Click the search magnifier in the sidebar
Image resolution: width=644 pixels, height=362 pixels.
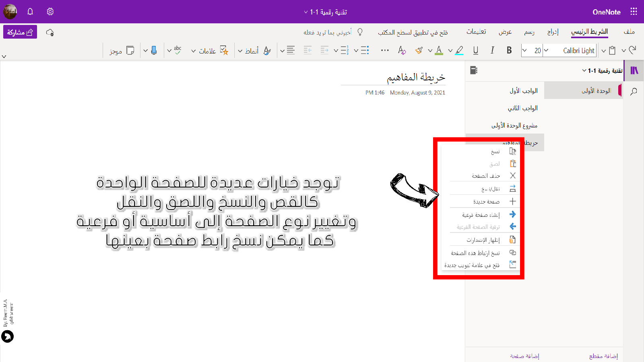634,91
